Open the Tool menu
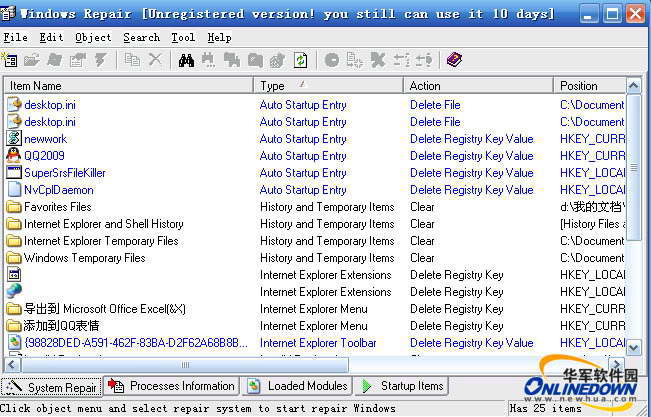This screenshot has width=651, height=417. pyautogui.click(x=183, y=38)
